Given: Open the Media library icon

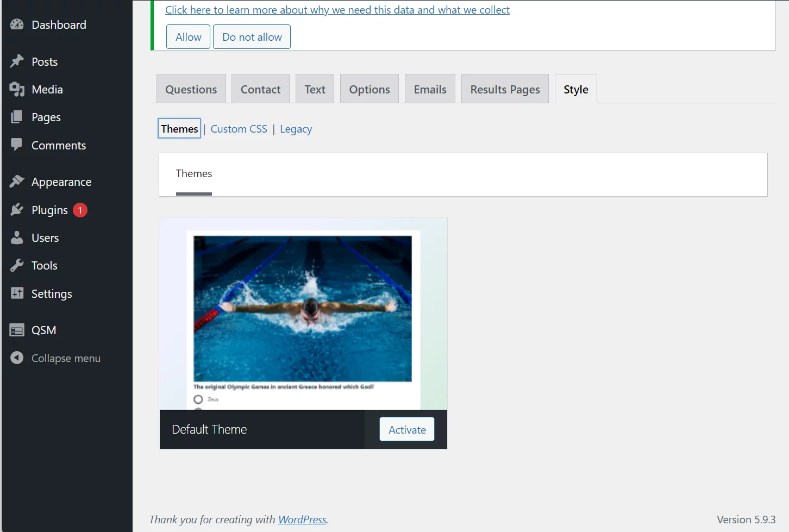Looking at the screenshot, I should click(x=17, y=89).
